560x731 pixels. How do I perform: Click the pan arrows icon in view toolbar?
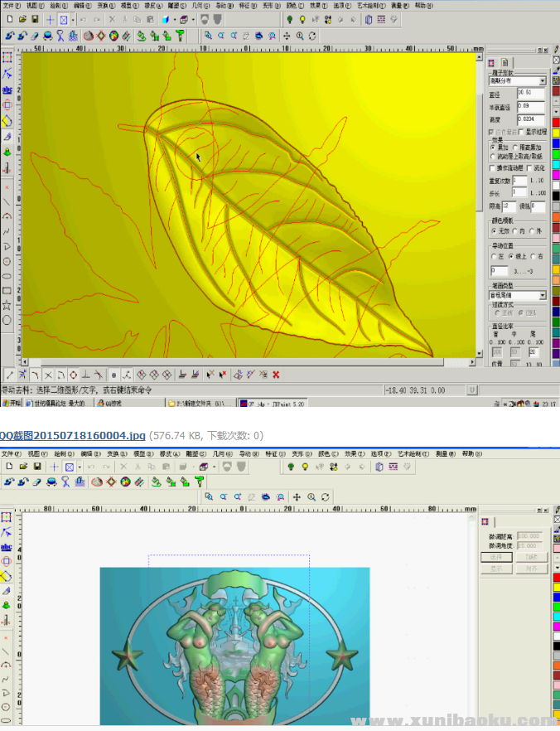287,36
